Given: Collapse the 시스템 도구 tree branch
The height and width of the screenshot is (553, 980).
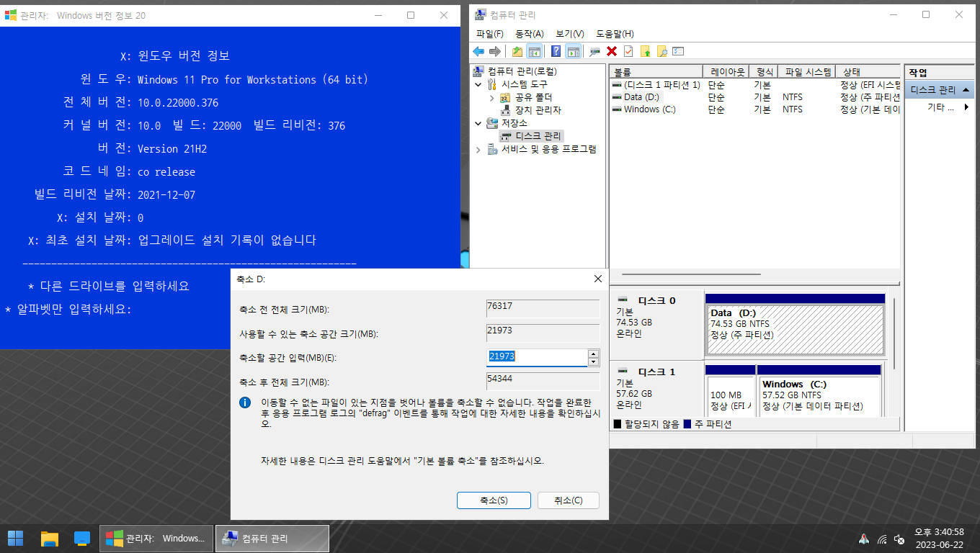Looking at the screenshot, I should [x=478, y=84].
